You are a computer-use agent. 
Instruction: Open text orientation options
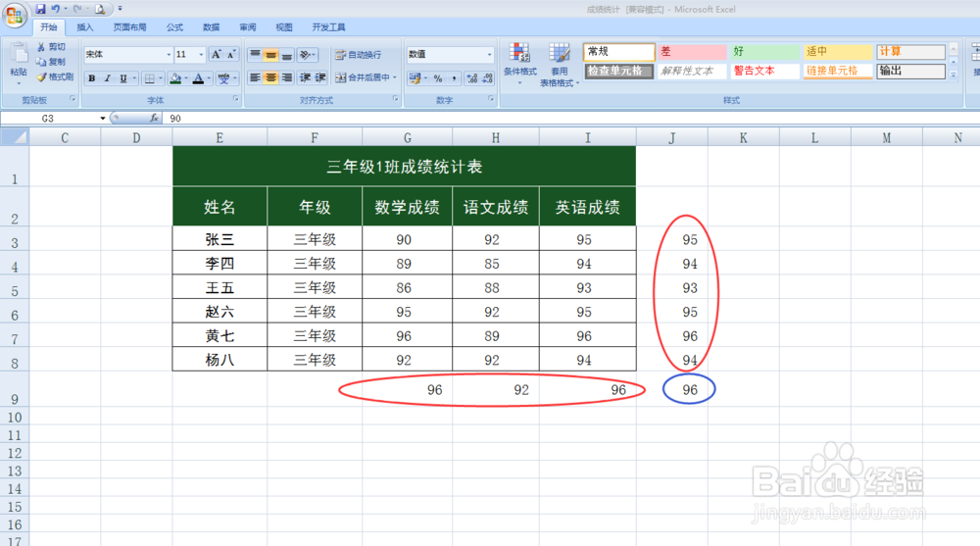[x=308, y=55]
